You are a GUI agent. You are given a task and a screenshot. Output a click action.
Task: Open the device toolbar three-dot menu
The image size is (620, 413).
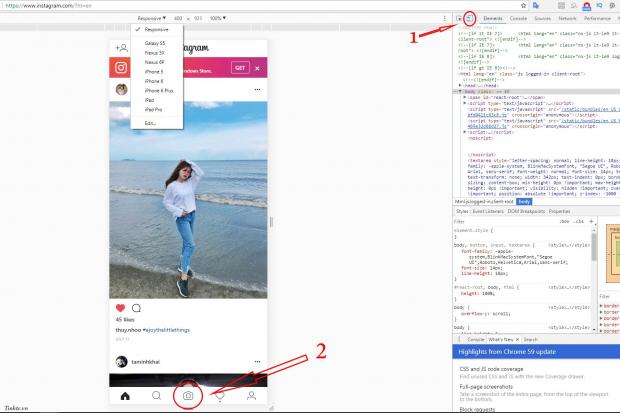pos(444,18)
